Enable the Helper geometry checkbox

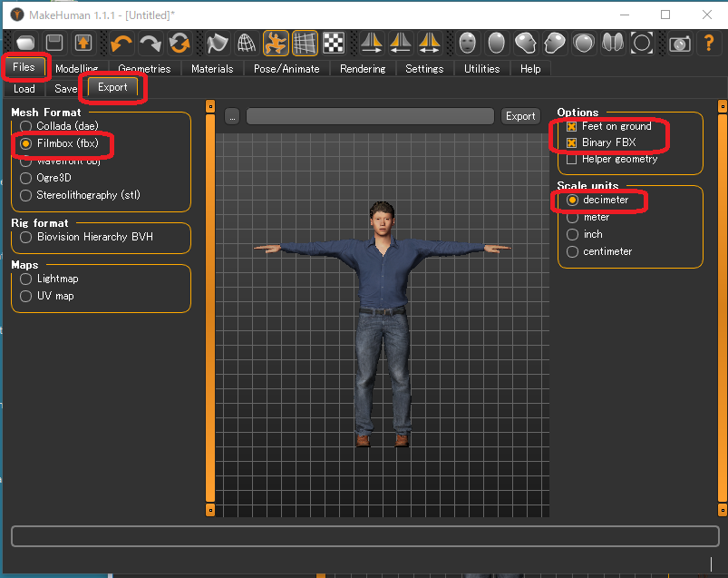coord(572,160)
